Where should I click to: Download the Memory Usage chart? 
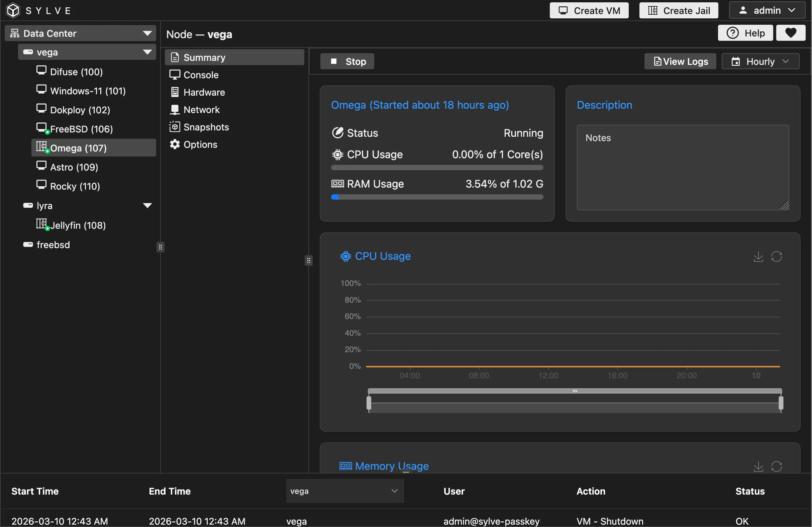[x=758, y=466]
